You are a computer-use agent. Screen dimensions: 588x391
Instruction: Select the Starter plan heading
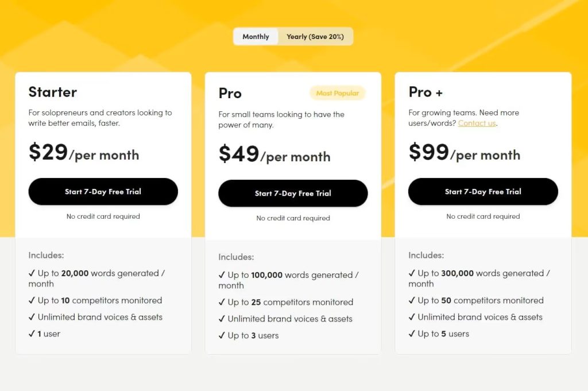pos(53,92)
